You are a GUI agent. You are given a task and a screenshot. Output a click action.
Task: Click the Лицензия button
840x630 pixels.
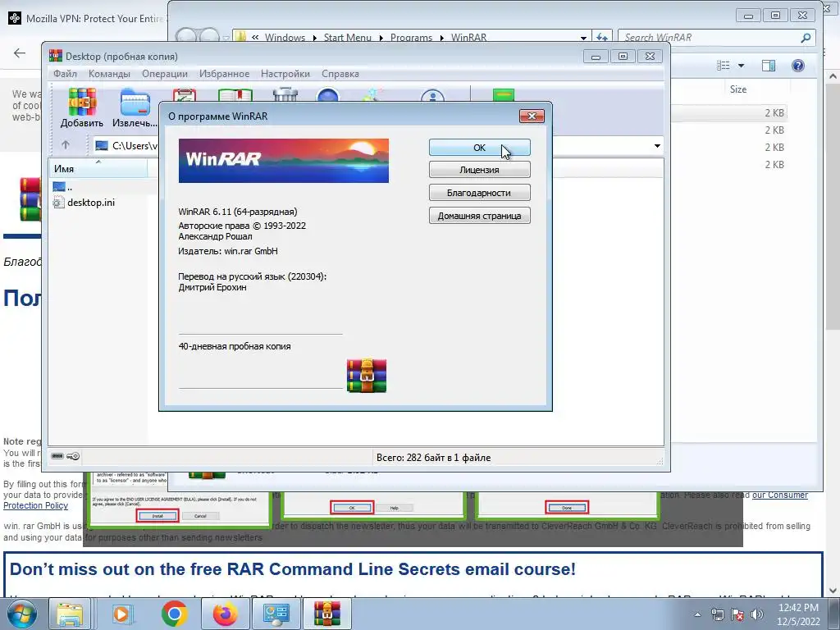point(479,170)
